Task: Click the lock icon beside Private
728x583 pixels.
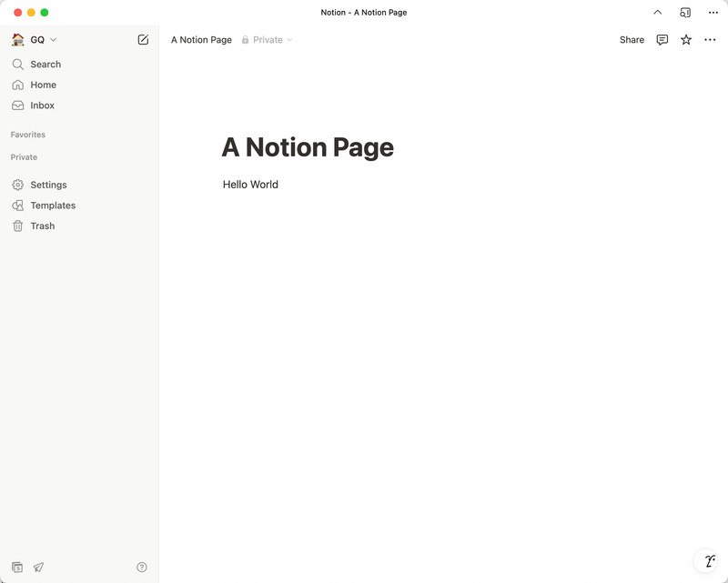Action: click(x=245, y=40)
